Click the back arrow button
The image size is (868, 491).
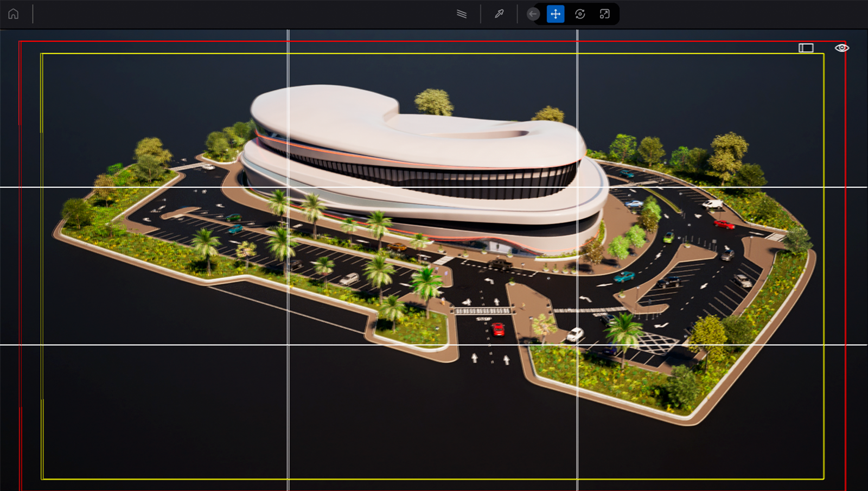(533, 14)
